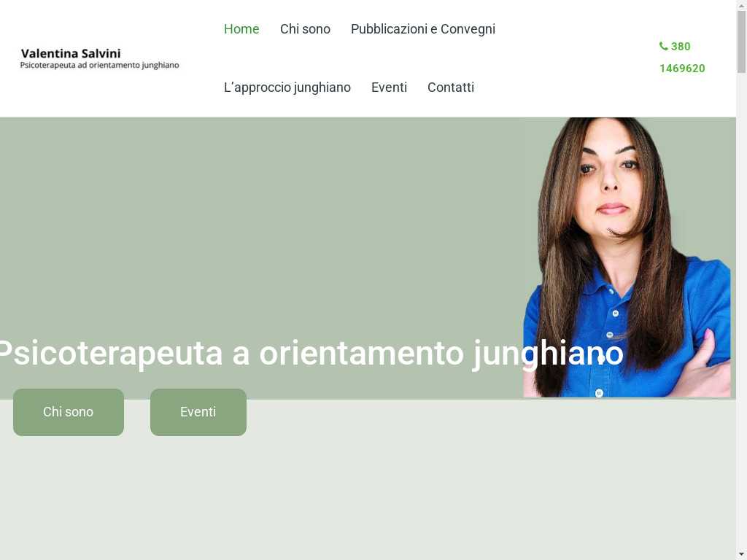Click the scrollbar up arrow
Viewport: 747px width, 560px height.
click(x=741, y=6)
